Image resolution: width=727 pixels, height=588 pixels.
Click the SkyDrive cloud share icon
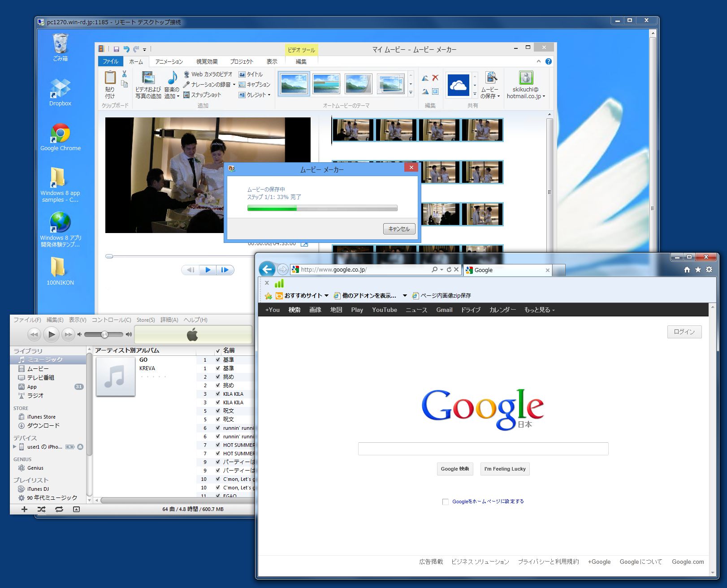pyautogui.click(x=458, y=85)
